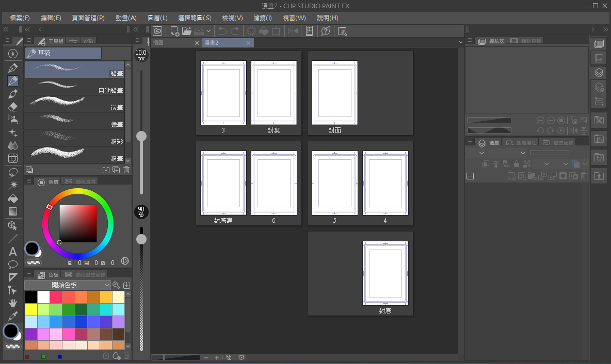Select the transparent color chip below color wheel
The width and height of the screenshot is (611, 364).
[x=34, y=262]
